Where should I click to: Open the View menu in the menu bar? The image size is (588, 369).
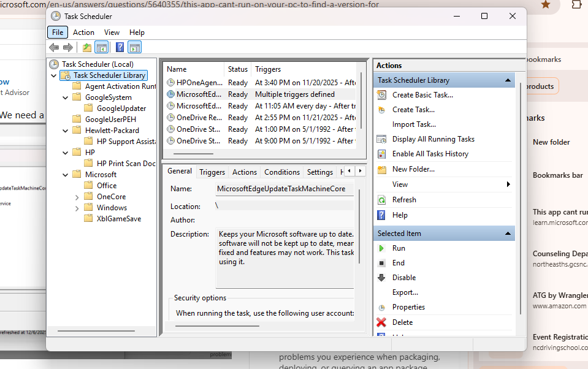(112, 32)
